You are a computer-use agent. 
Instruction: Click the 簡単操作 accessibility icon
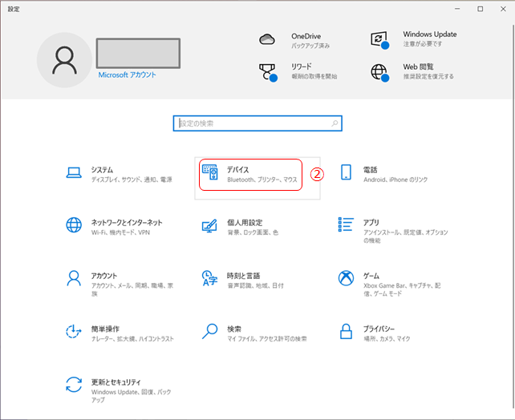[74, 331]
